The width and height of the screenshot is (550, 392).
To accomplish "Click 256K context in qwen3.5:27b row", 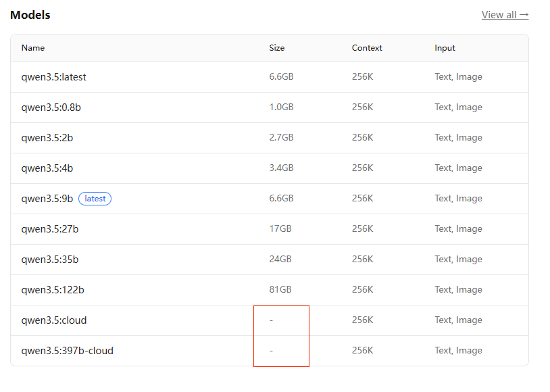I will tap(362, 228).
